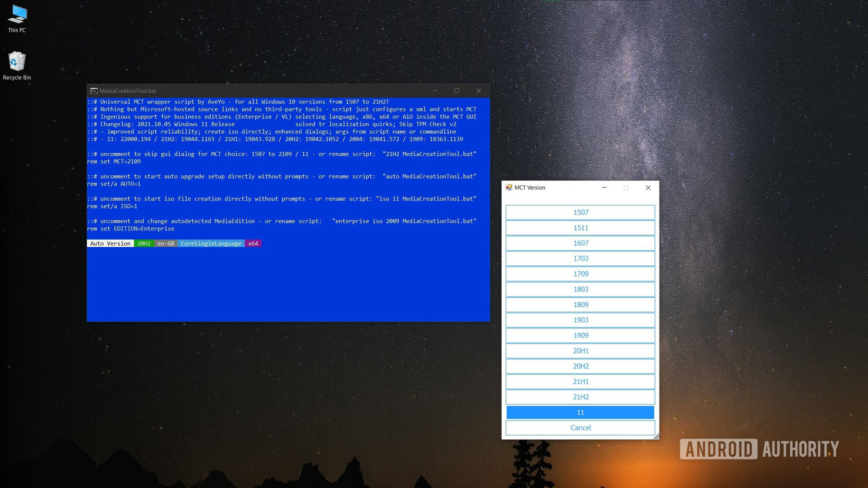This screenshot has width=868, height=488.
Task: Select Windows 11 version from MCT list
Action: pos(580,412)
